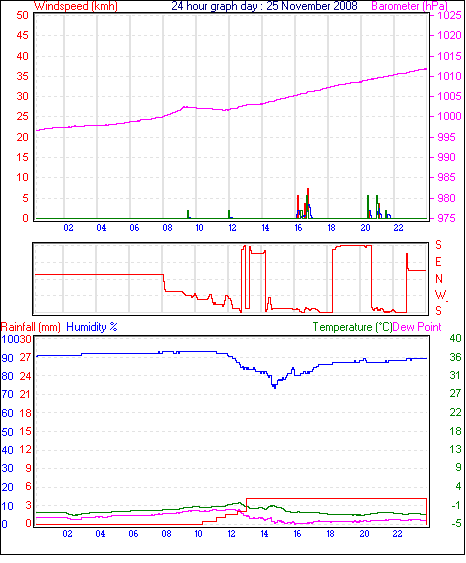466x563 pixels.
Task: Click the green -1 temperature scale value
Action: pos(456,505)
